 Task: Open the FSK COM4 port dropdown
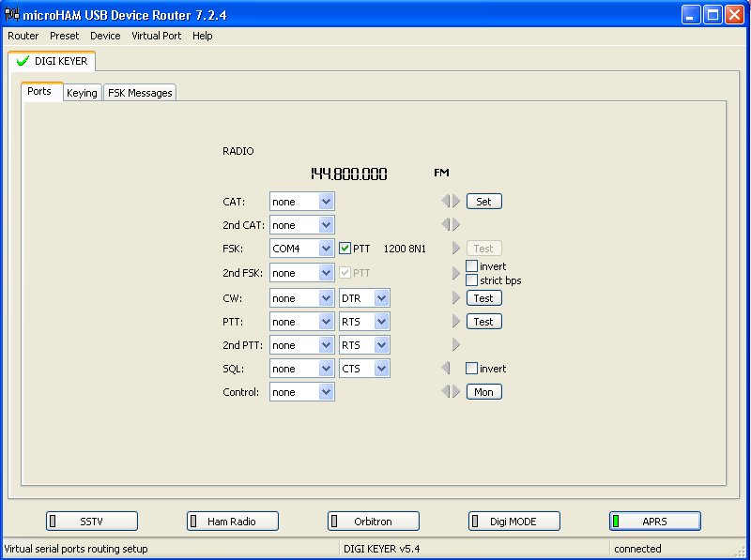(x=326, y=249)
